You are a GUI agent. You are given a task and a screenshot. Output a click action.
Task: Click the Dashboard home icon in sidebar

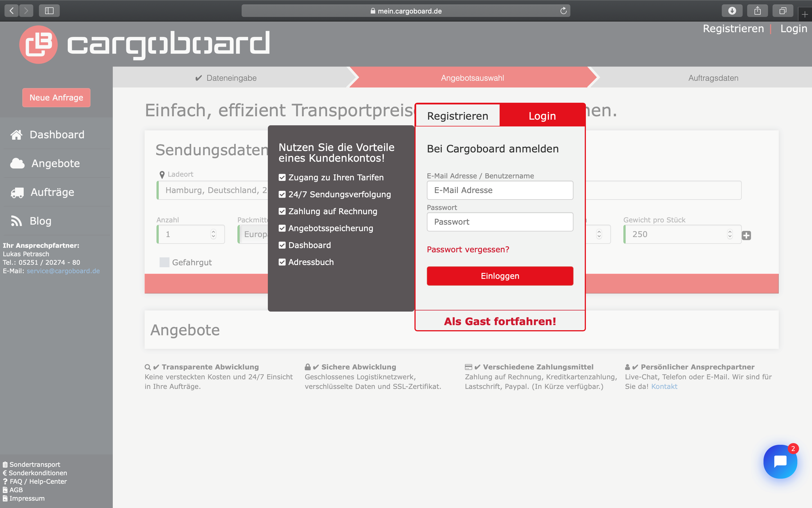[x=16, y=135]
